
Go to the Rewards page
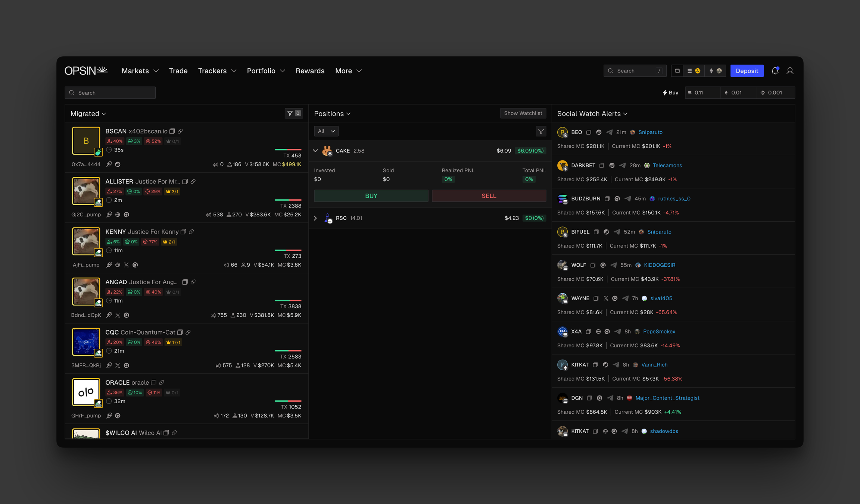point(310,71)
